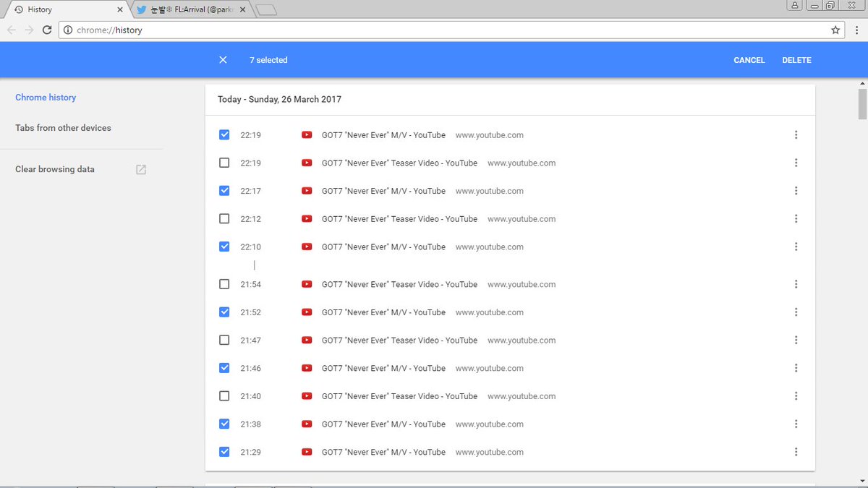
Task: Deselect the 21:52 M/V entry checkbox
Action: [x=224, y=312]
